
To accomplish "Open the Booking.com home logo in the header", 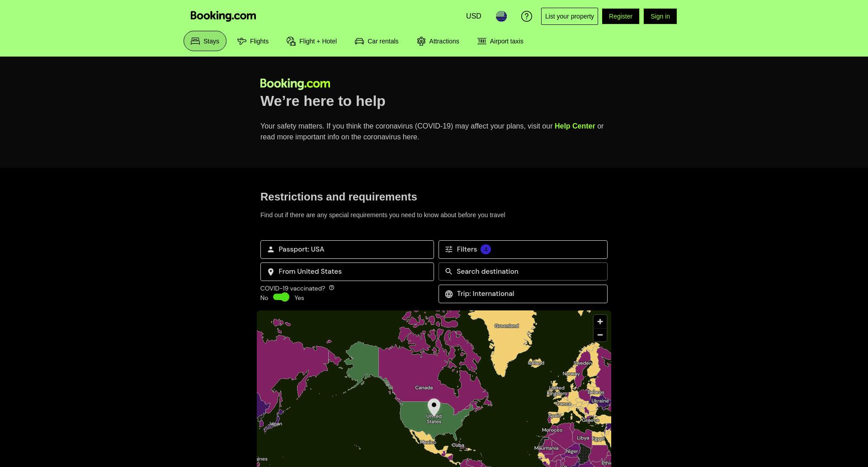I will pos(223,16).
